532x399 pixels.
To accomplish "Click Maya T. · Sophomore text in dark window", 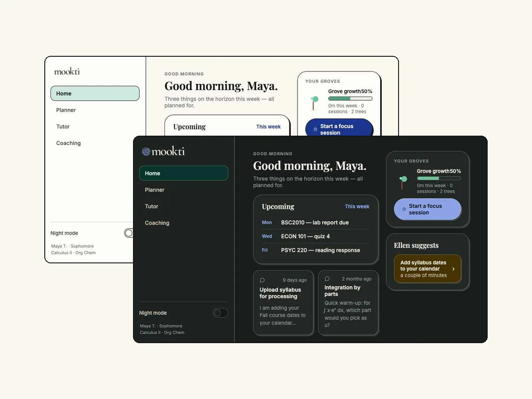I will [161, 326].
